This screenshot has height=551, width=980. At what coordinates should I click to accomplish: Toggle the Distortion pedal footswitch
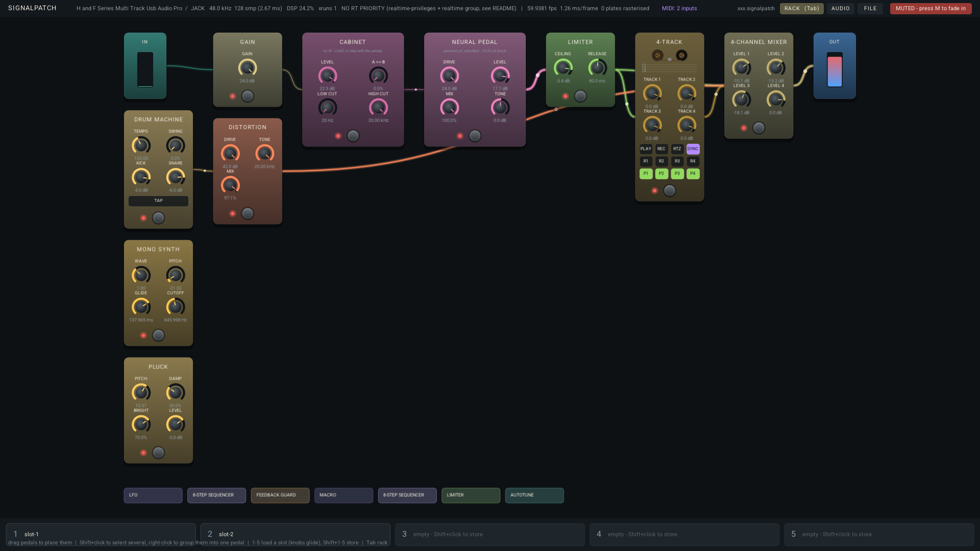coord(248,213)
